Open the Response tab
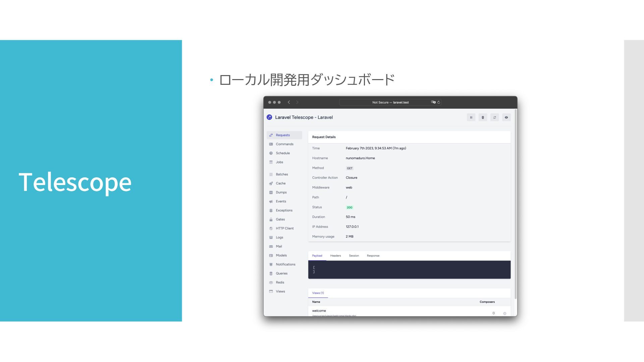Viewport: 644px width, 362px height. pos(373,256)
